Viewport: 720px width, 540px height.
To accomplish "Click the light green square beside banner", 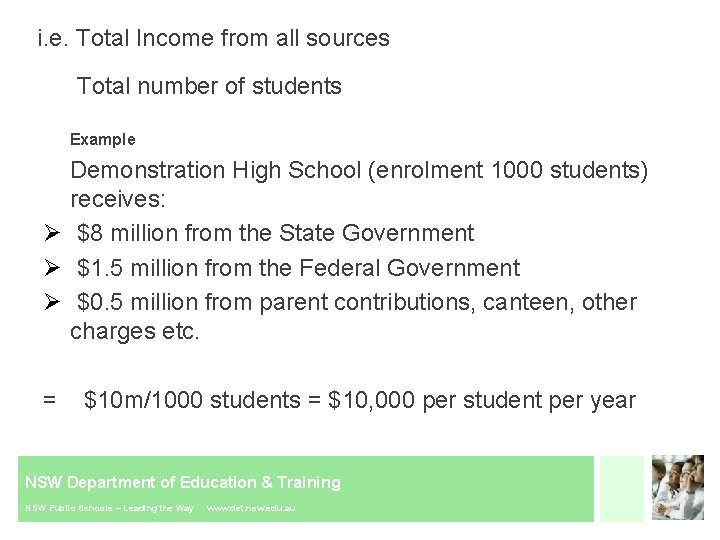I will click(622, 489).
